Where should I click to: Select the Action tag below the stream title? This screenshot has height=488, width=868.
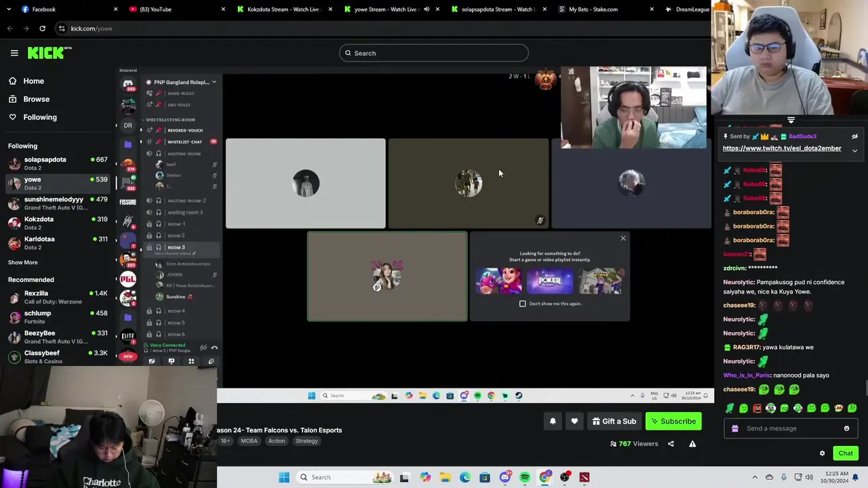(x=277, y=441)
